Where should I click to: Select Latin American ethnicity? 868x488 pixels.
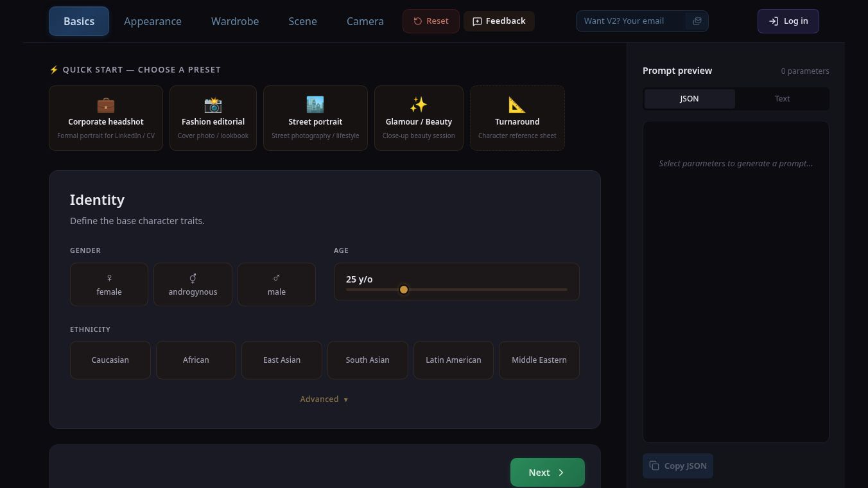453,360
